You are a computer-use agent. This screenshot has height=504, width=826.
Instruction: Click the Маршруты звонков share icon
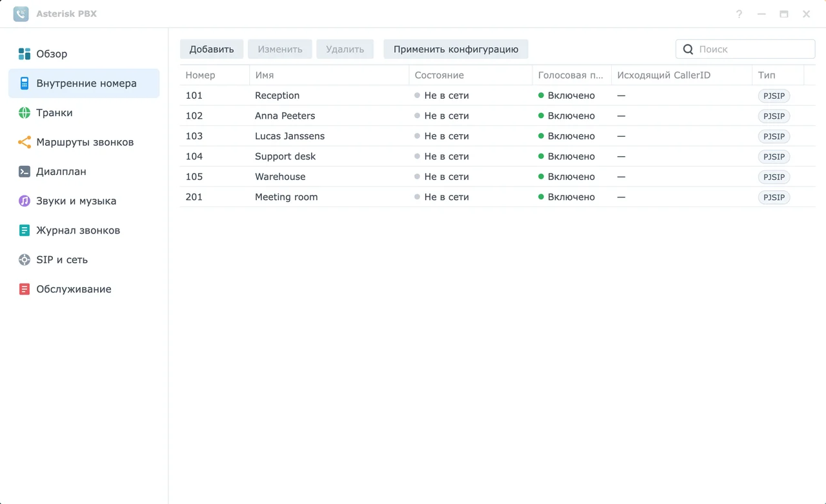pos(25,142)
